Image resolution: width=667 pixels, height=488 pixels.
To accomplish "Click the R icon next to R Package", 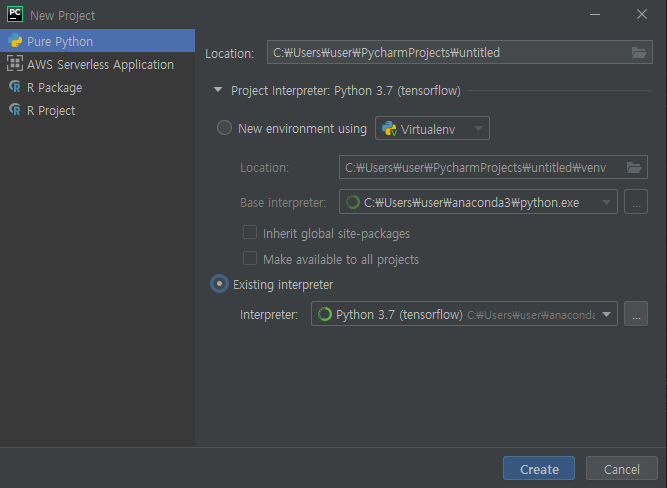I will coord(15,86).
